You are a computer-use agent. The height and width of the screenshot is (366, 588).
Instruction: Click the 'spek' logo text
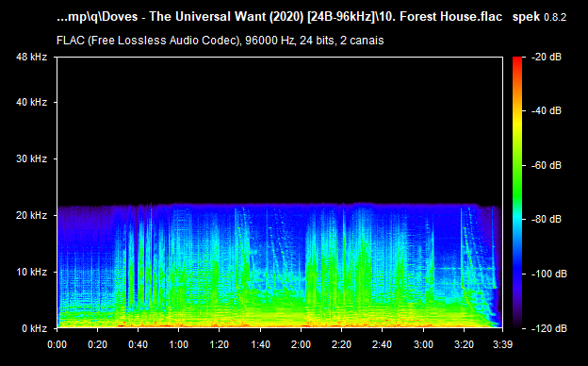(526, 17)
